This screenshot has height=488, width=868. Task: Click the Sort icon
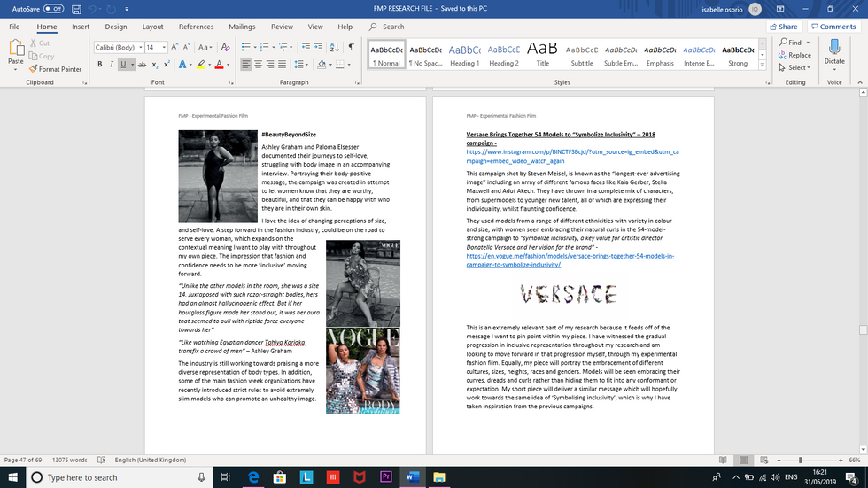click(335, 47)
